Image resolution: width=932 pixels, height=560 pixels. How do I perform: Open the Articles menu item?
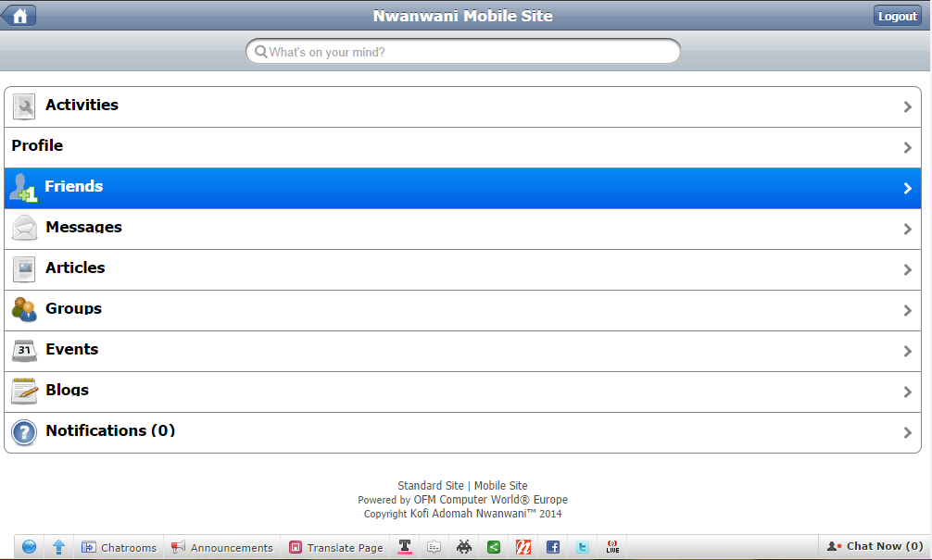tap(462, 269)
